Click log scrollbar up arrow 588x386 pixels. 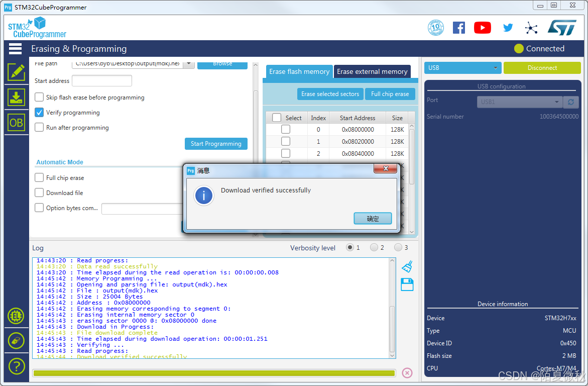coord(392,260)
